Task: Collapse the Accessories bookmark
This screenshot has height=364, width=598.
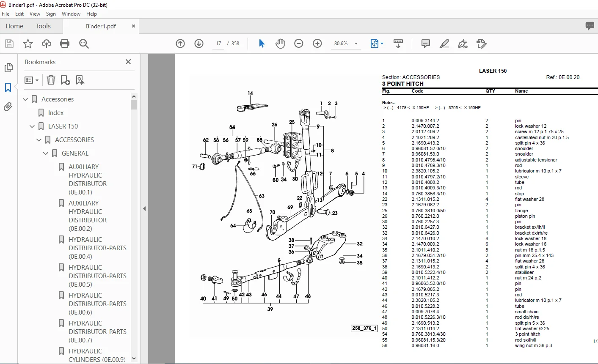Action: pyautogui.click(x=25, y=99)
